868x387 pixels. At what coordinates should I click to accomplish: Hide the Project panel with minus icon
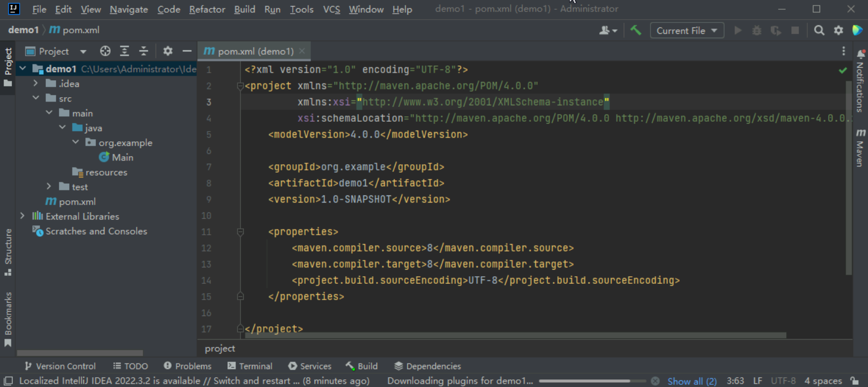[187, 51]
